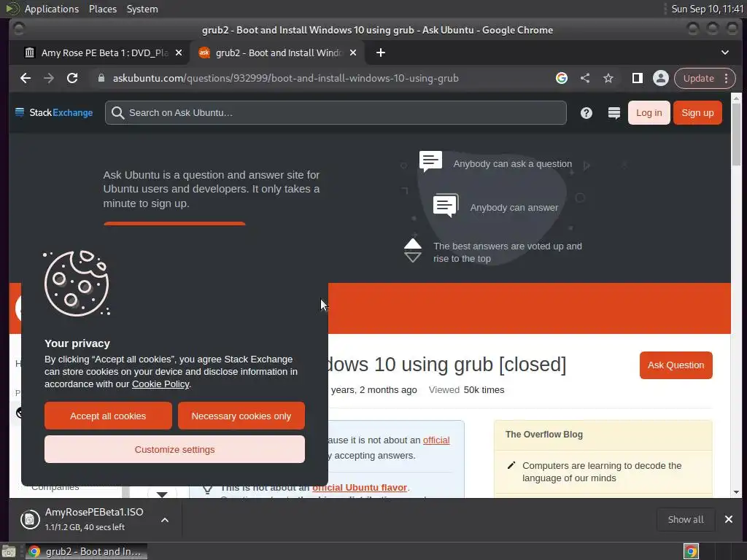Select grub2 Chrome window in taskbar
Image resolution: width=747 pixels, height=560 pixels.
[86, 551]
